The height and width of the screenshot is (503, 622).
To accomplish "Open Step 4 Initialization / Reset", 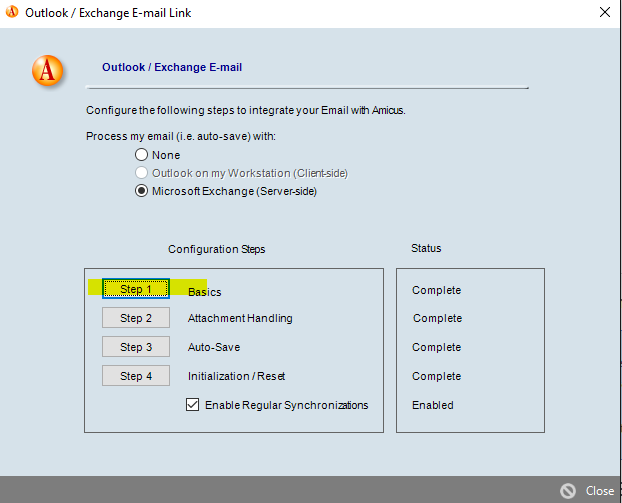I will [x=136, y=376].
